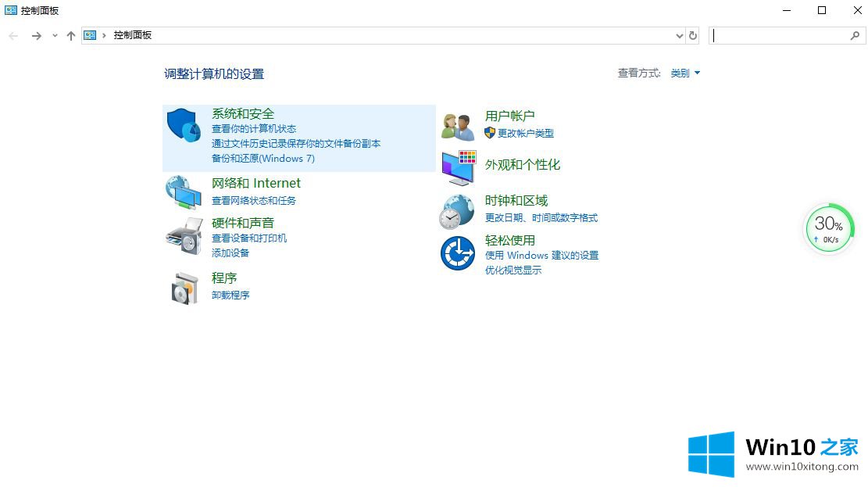
Task: Open the Hardware and Sound printer icon
Action: [184, 236]
